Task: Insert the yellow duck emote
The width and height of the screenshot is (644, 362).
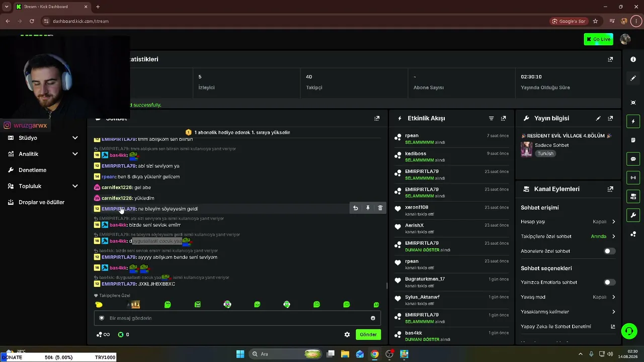Action: click(x=99, y=305)
